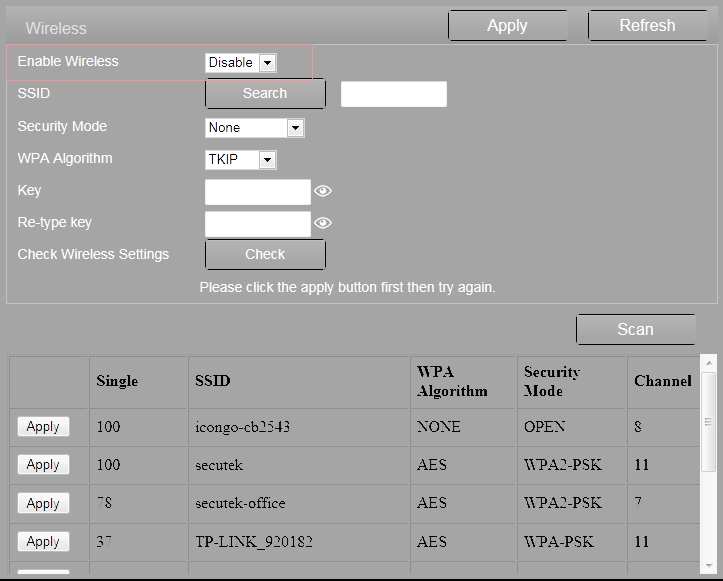This screenshot has height=581, width=723.
Task: Start a network Scan
Action: point(635,329)
